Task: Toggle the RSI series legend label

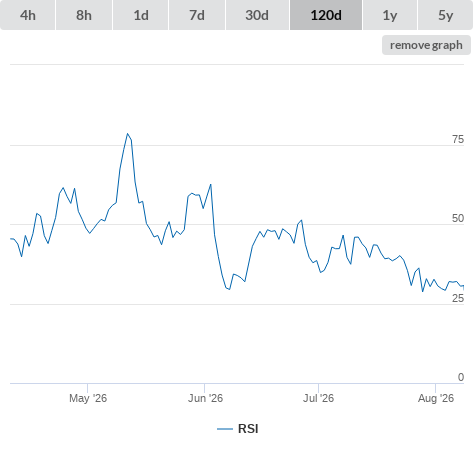Action: [248, 429]
